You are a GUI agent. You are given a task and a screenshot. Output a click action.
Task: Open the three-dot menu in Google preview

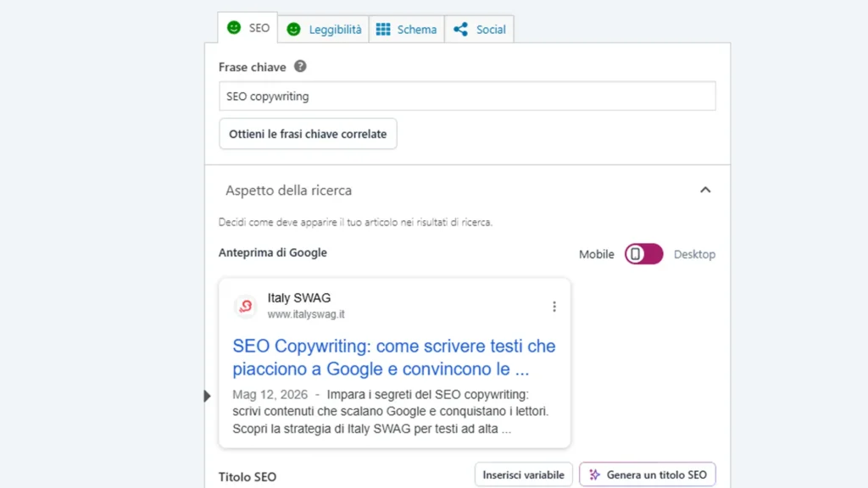pyautogui.click(x=554, y=307)
